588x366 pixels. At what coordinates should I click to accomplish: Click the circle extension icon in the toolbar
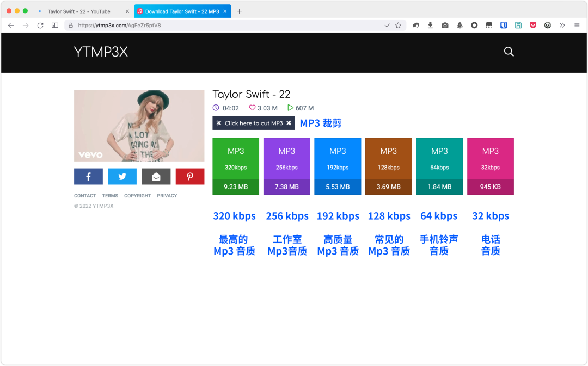click(474, 26)
